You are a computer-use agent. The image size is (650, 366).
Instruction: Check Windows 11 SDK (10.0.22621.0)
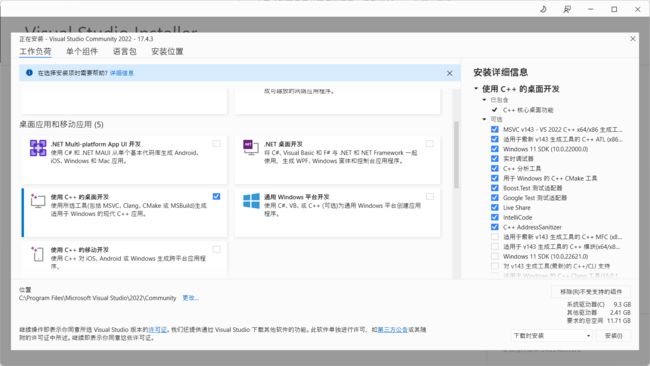495,256
